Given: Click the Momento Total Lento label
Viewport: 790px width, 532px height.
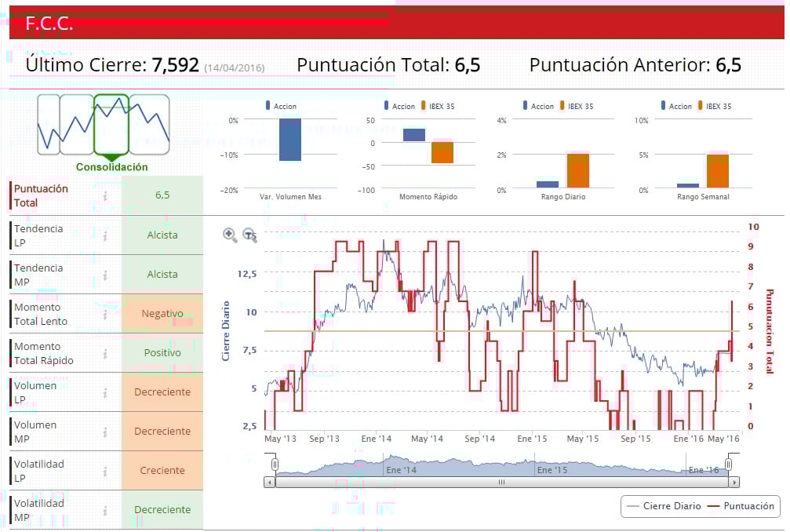Looking at the screenshot, I should 40,315.
